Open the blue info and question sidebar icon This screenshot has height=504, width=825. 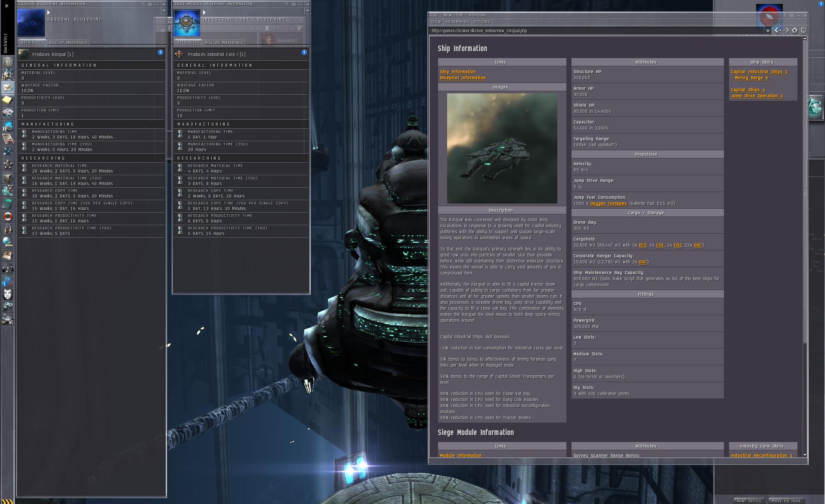click(x=7, y=281)
